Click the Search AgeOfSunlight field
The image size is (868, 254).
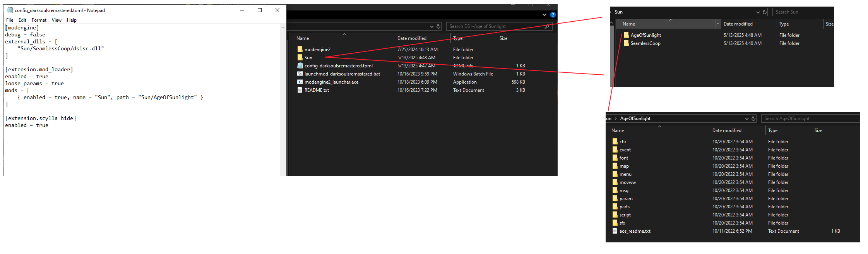810,118
